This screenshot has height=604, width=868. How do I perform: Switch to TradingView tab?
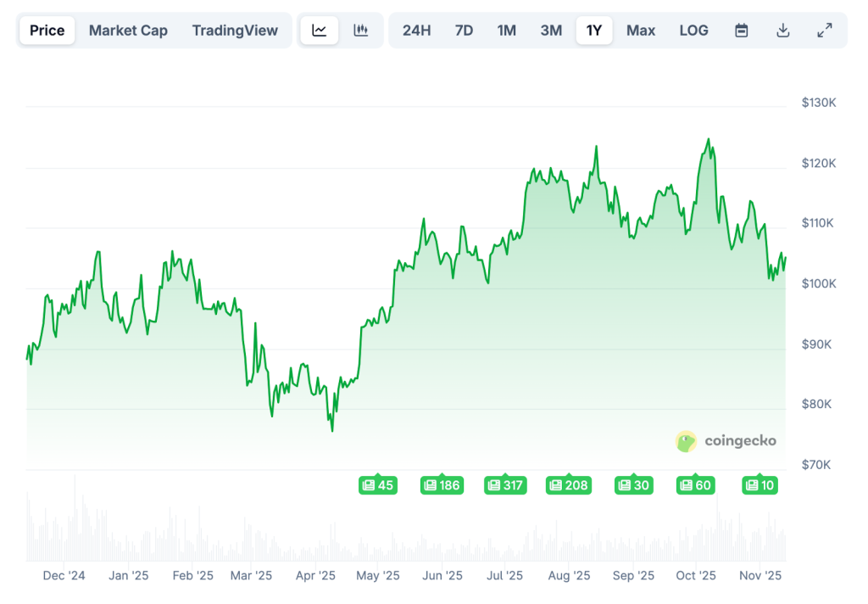pos(235,31)
